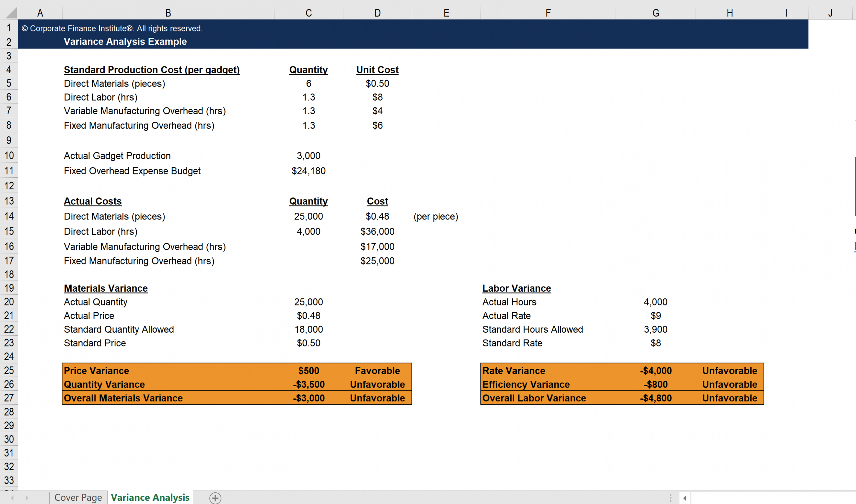Click the tab bar resize dots handle
This screenshot has height=504, width=856.
pos(670,498)
